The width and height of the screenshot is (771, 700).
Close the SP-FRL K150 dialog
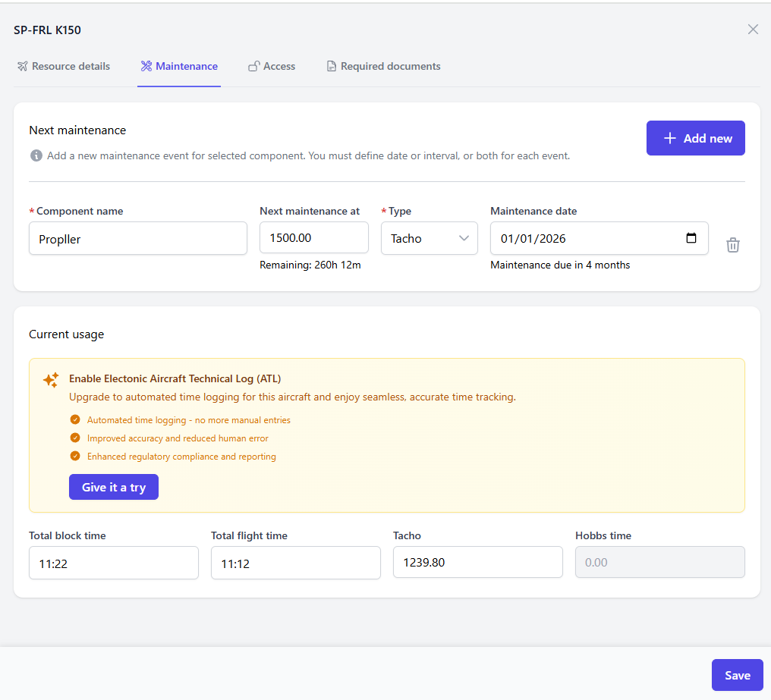click(x=753, y=30)
